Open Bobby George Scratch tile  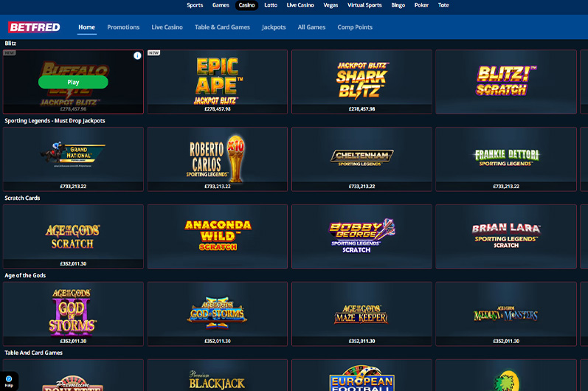[x=362, y=237]
